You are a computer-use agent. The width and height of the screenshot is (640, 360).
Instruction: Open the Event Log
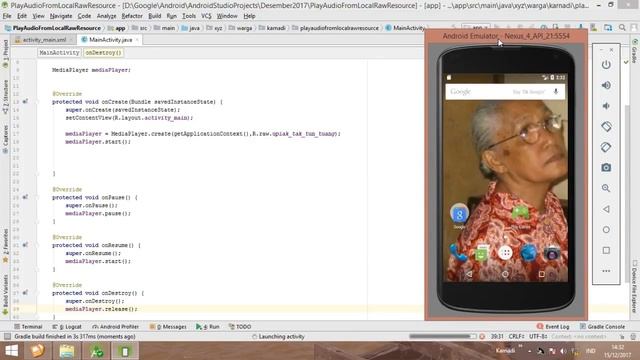point(553,327)
